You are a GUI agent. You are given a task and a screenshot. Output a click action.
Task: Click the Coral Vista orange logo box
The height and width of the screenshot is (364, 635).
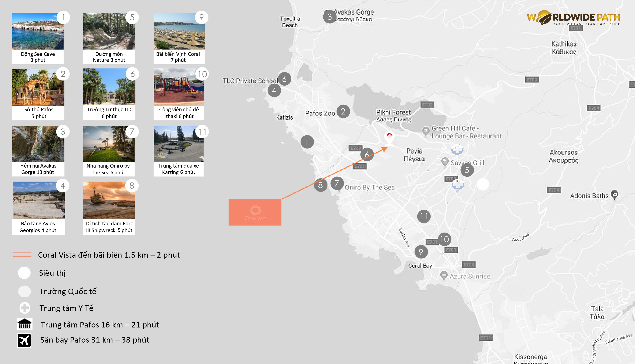click(255, 212)
